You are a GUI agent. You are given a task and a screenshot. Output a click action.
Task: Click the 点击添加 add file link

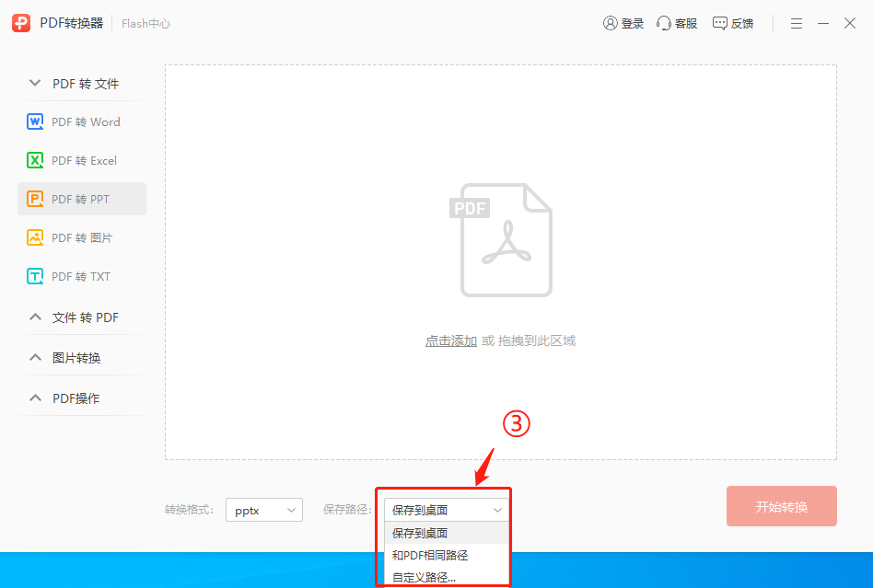(451, 340)
